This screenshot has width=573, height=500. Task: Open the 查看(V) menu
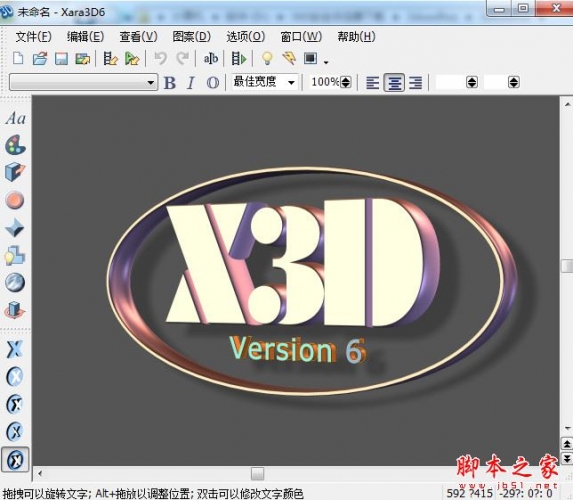pyautogui.click(x=138, y=37)
